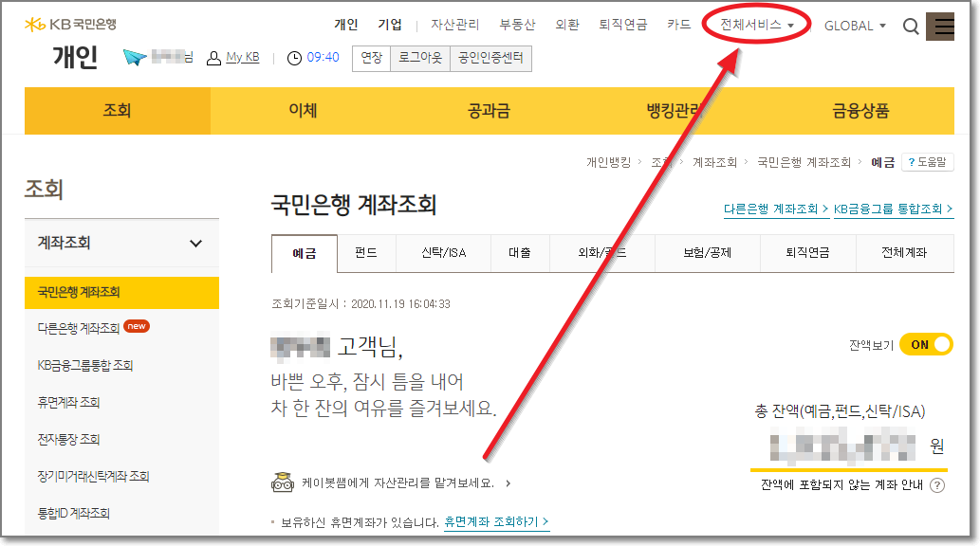Switch to the 보험/공제 account tab

tap(708, 253)
